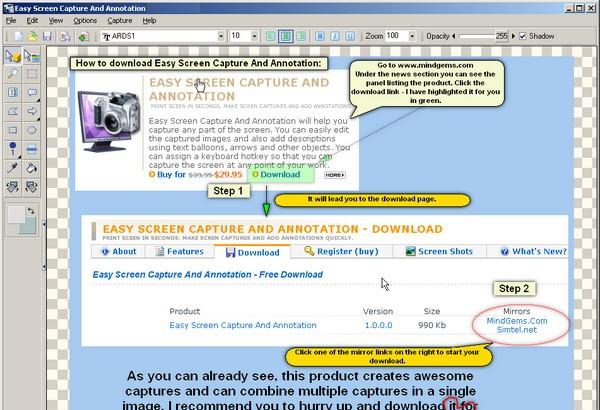Open the font size dropdown
600x410 pixels.
(254, 36)
